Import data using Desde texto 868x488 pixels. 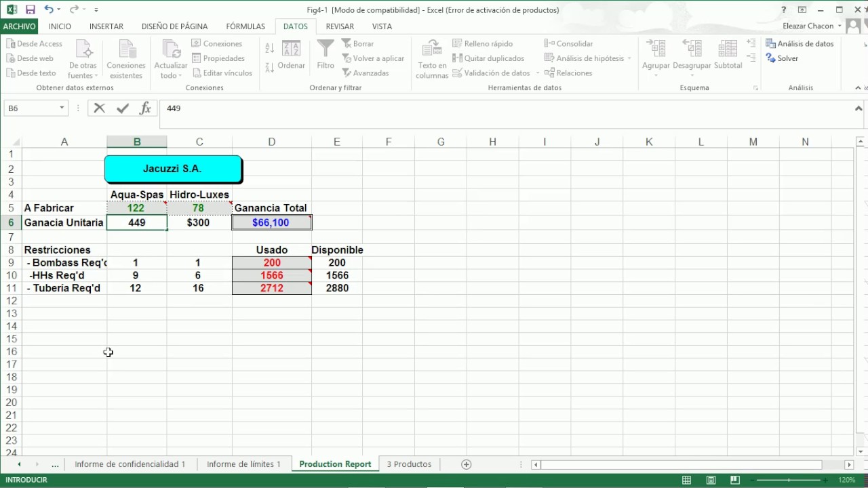[x=31, y=73]
